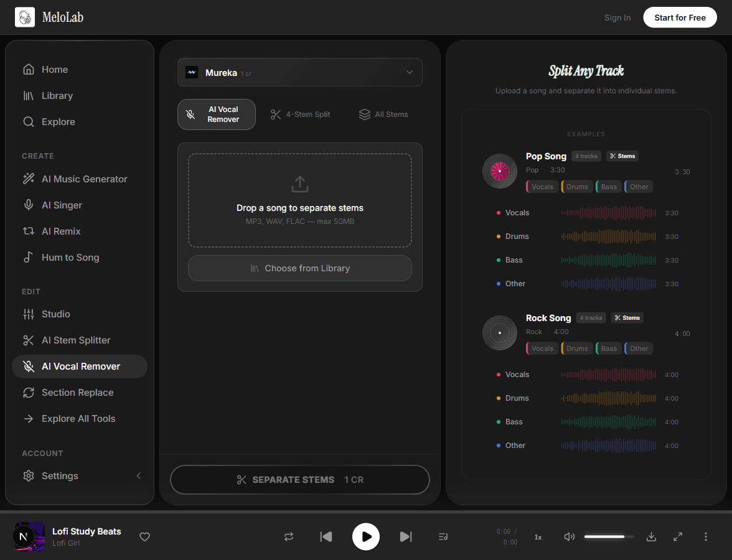Screen dimensions: 732x560
Task: Click Rock Song Drums waveform
Action: tap(608, 398)
